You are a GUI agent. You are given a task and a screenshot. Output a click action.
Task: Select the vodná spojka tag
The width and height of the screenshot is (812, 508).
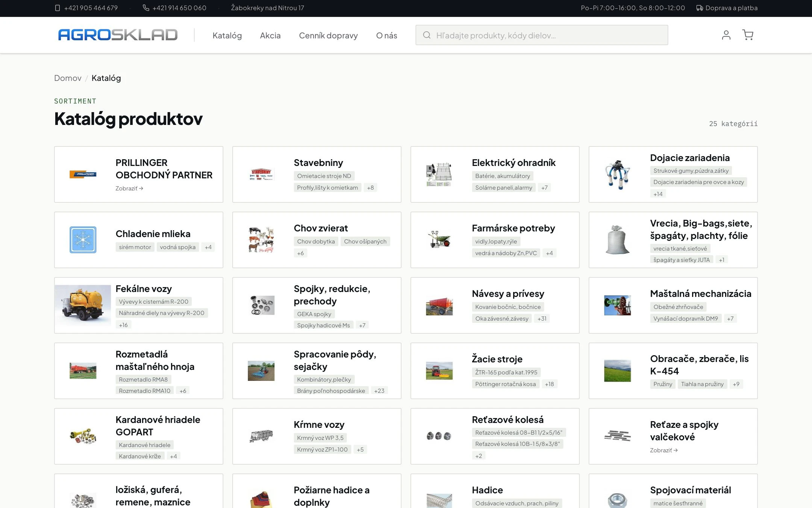pos(178,247)
